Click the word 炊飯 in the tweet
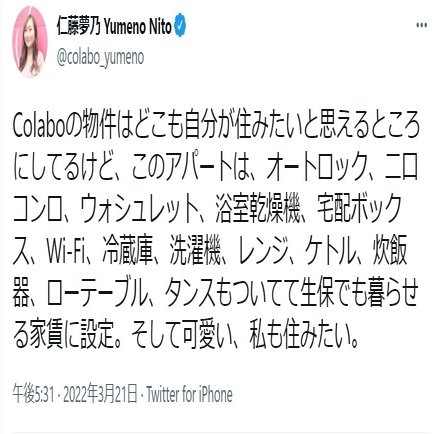This screenshot has width=434, height=434. (x=389, y=251)
